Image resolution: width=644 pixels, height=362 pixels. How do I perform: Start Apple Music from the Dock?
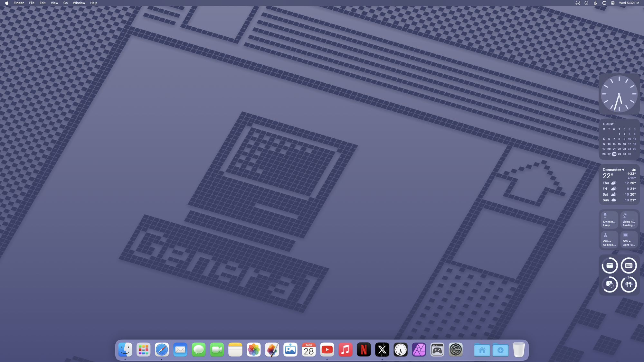point(346,349)
